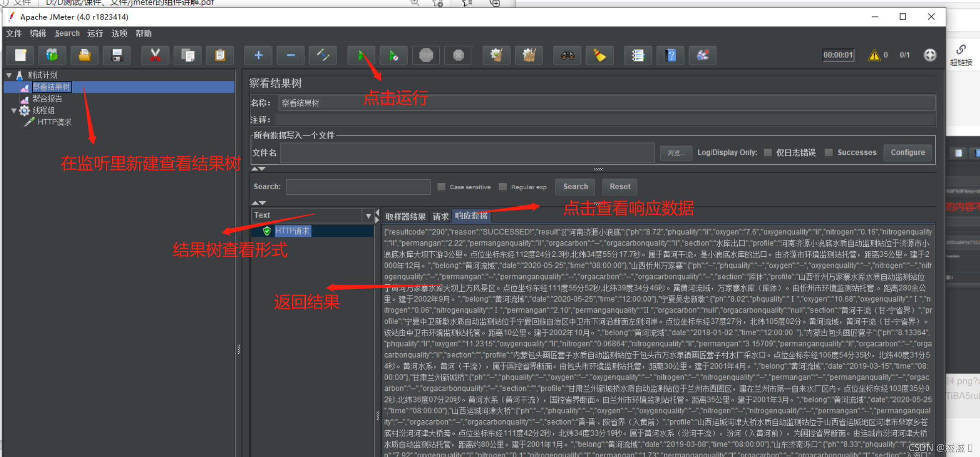This screenshot has height=457, width=980.
Task: Click the Search text input field
Action: 358,187
